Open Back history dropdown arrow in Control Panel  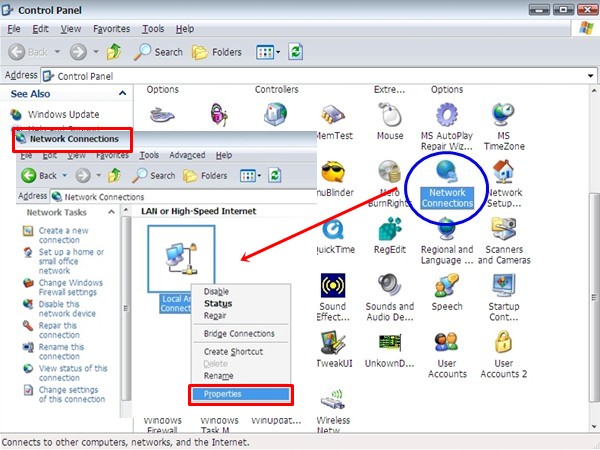[x=57, y=52]
